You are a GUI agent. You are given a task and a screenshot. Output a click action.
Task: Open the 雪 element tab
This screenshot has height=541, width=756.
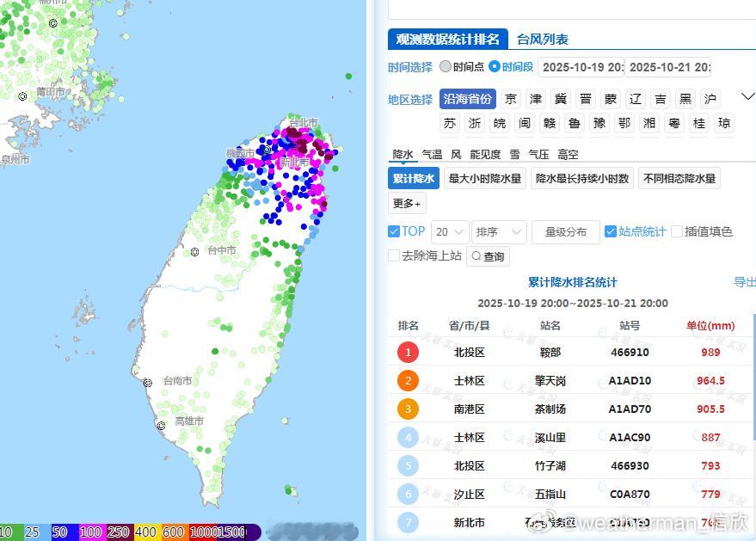[x=515, y=154]
